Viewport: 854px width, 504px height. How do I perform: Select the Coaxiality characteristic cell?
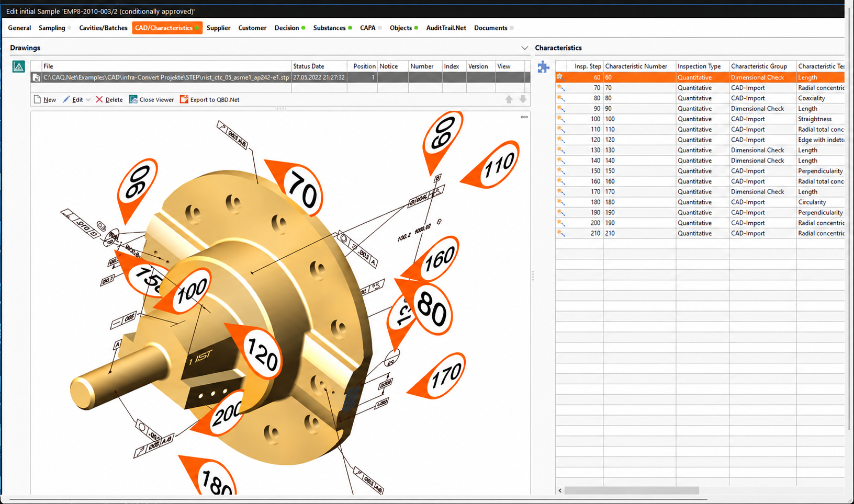821,98
